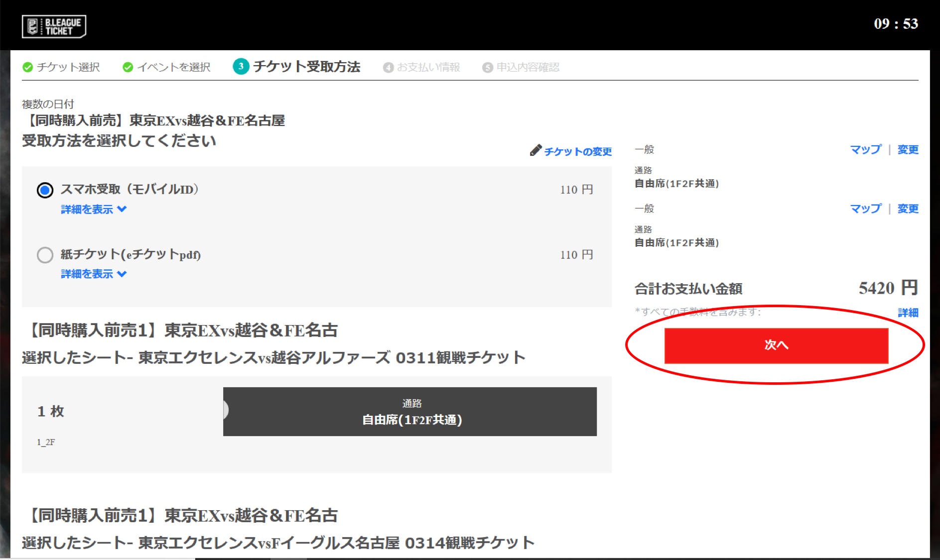
Task: Click the step 5 申込内容確認 number icon
Action: point(488,68)
